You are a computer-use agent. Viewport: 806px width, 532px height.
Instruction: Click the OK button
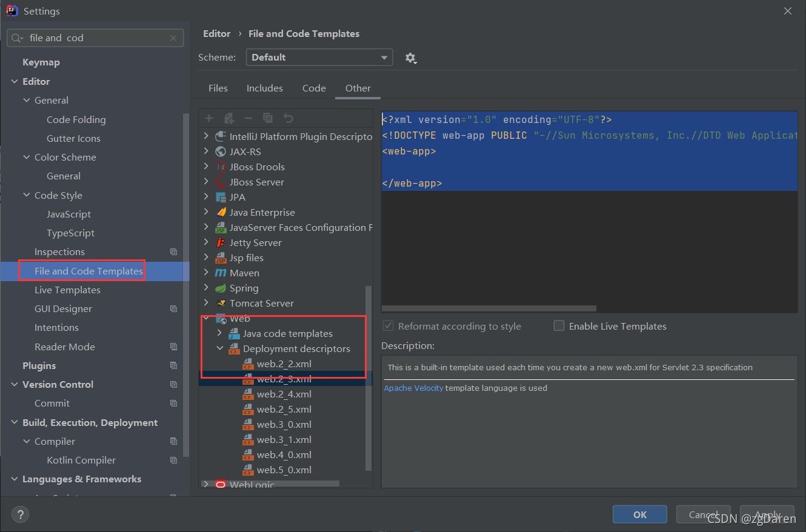coord(640,514)
